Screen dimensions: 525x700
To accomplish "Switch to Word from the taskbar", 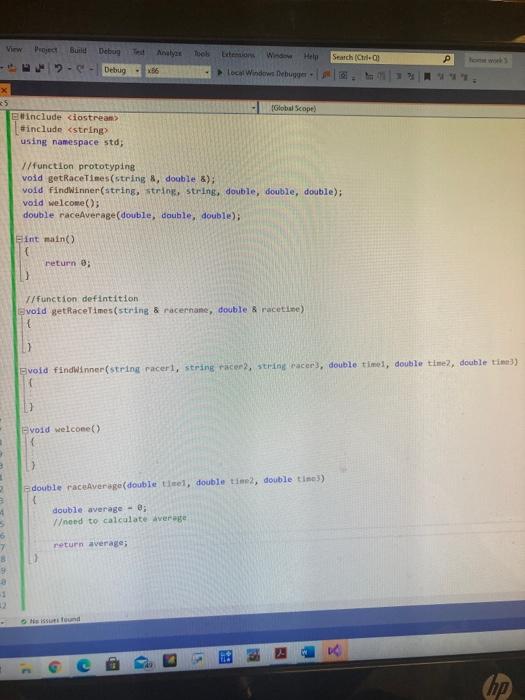I will (307, 653).
